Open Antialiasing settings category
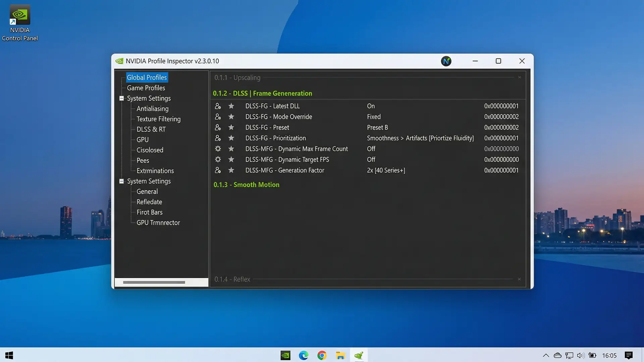 153,109
